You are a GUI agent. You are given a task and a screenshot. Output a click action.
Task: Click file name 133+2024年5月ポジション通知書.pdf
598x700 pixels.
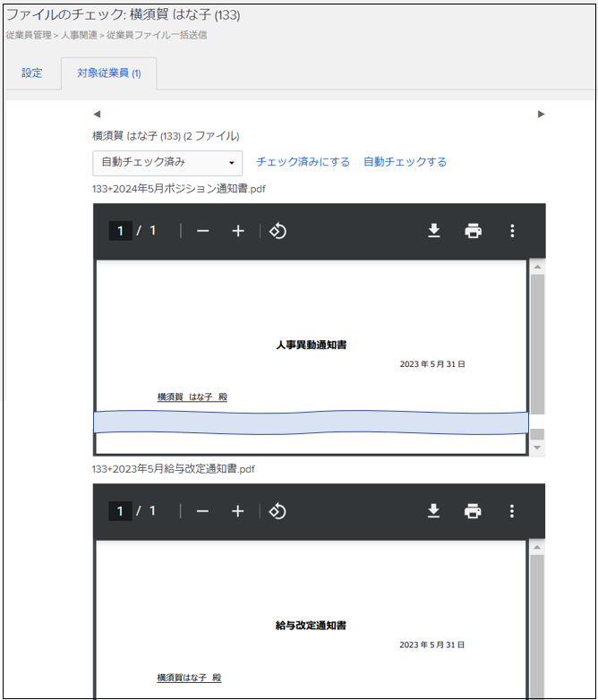(x=179, y=189)
